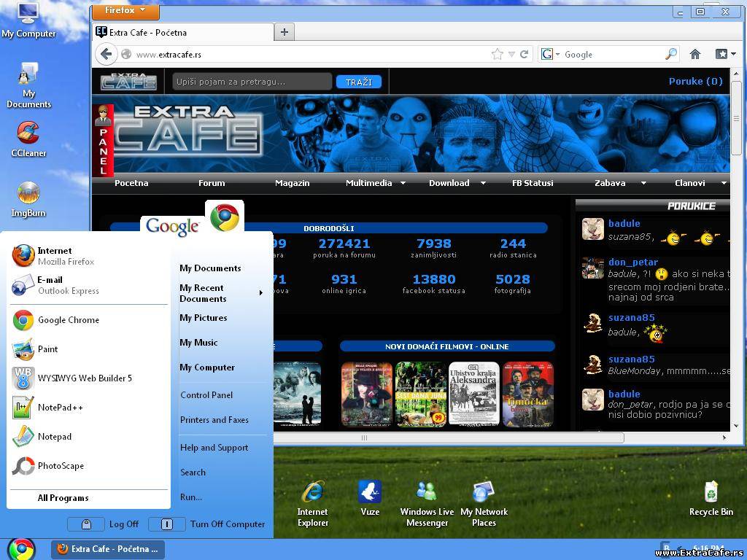Launch Vuze from the desktop
The height and width of the screenshot is (560, 747).
click(x=370, y=498)
